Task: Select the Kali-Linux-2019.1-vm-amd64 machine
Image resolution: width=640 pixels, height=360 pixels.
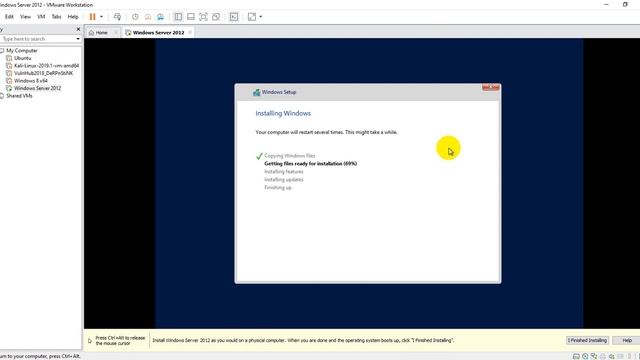Action: 47,65
